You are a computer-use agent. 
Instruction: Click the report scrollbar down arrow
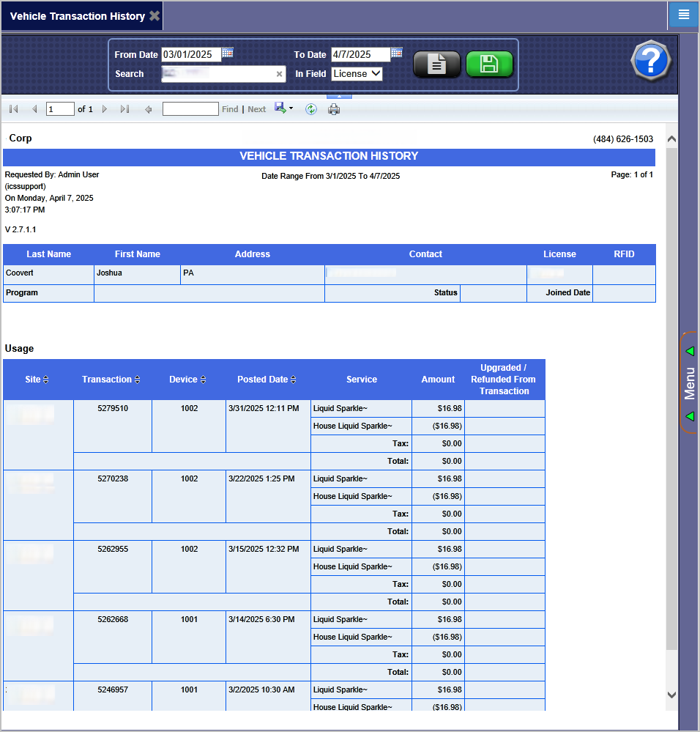pyautogui.click(x=671, y=695)
